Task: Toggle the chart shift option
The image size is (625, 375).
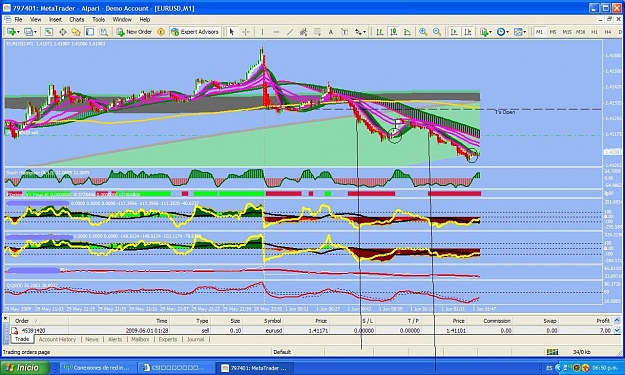Action: [468, 32]
